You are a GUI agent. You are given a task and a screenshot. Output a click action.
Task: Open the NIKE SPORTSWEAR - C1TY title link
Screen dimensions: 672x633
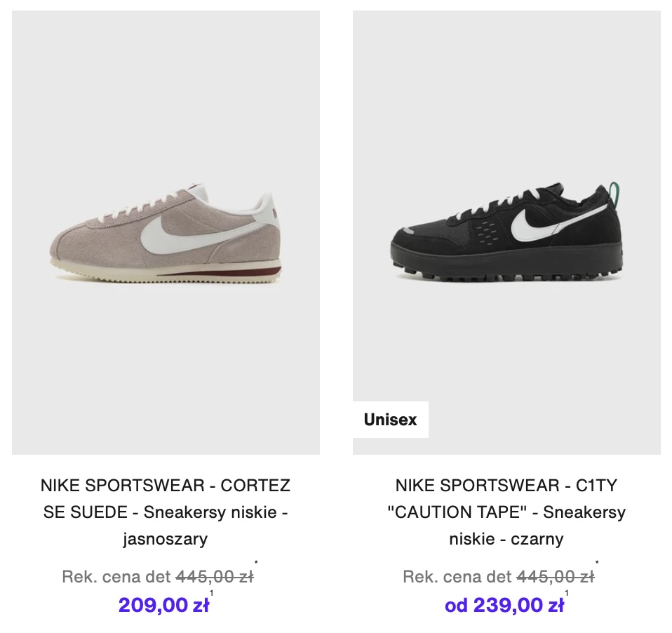(x=506, y=486)
